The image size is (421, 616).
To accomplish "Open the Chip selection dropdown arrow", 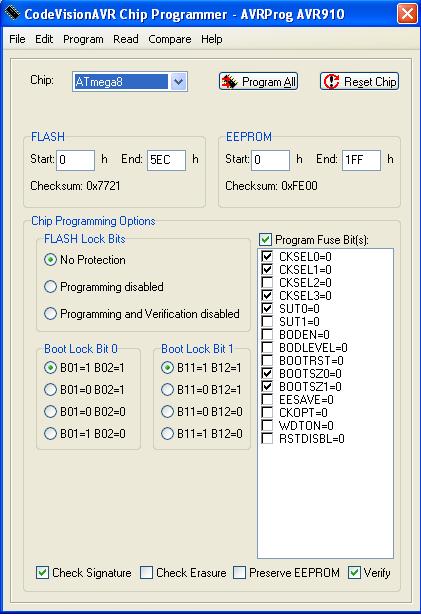I will click(178, 82).
